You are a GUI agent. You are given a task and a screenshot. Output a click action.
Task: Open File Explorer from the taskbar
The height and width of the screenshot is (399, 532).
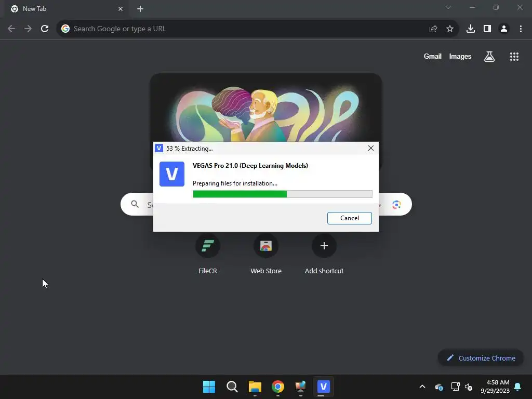click(x=255, y=387)
